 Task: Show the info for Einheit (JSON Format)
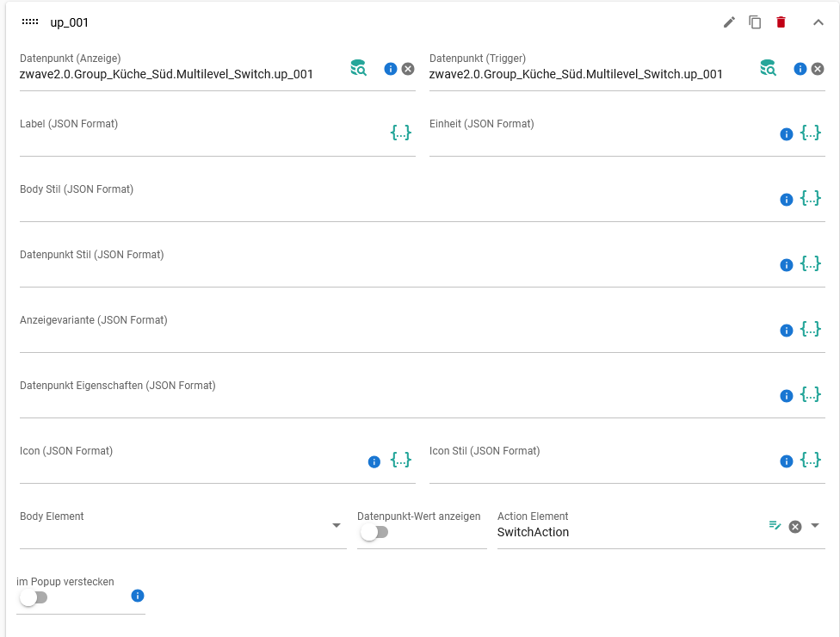click(x=787, y=134)
